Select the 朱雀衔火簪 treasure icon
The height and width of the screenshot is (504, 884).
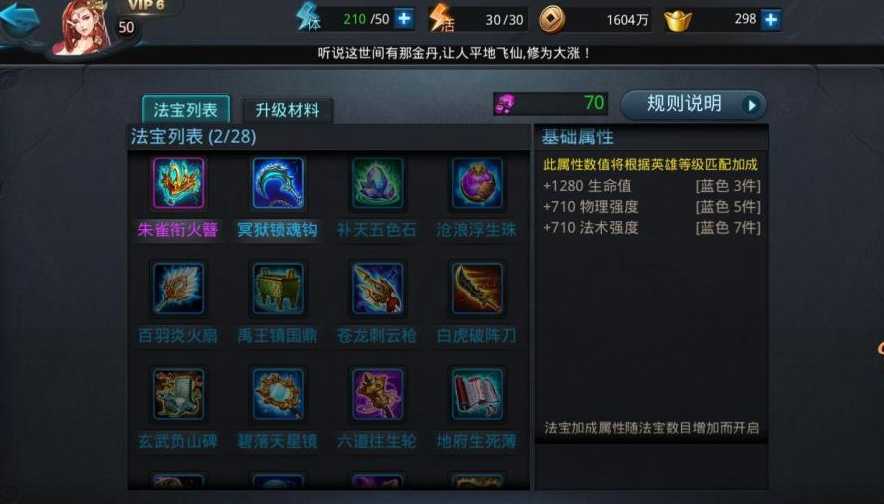179,183
